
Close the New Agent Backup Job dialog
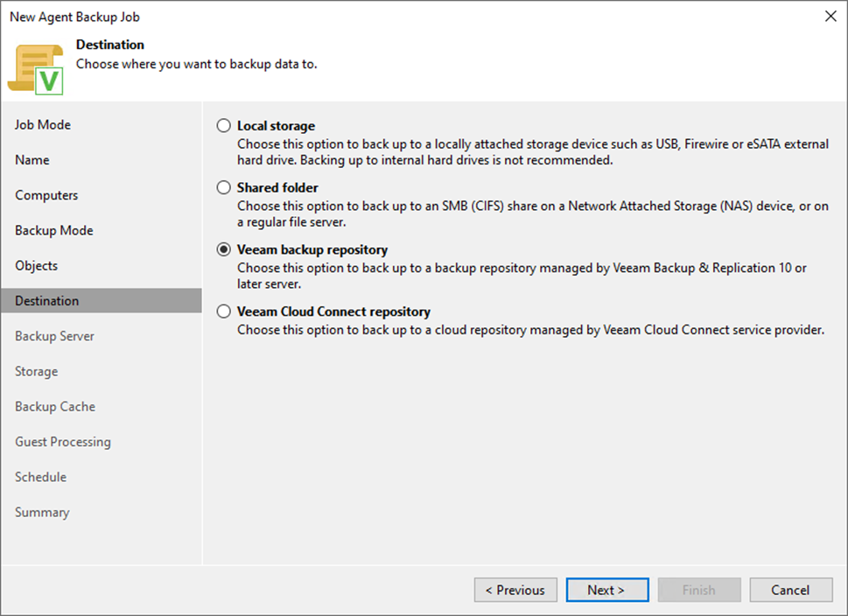coord(830,17)
